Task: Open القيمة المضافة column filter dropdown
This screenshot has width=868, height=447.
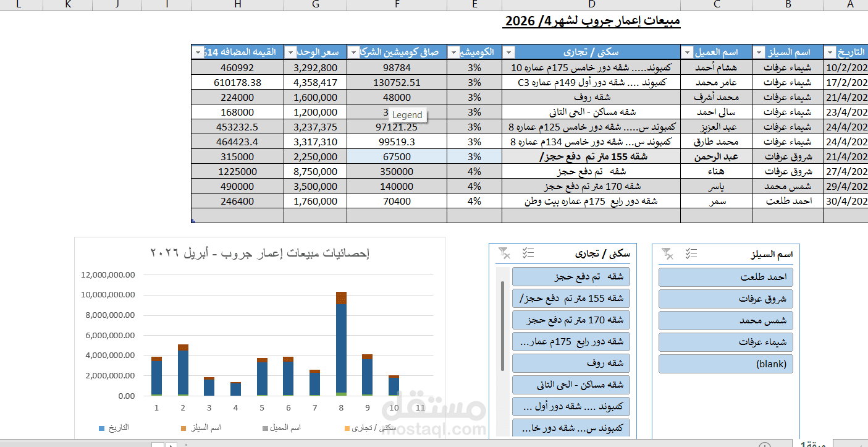Action: [x=198, y=52]
